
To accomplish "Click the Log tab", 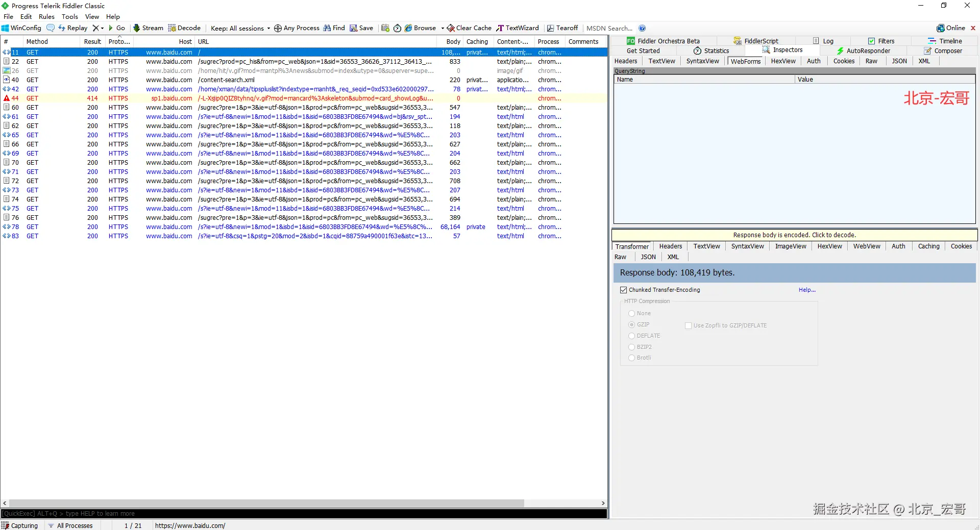I will (823, 41).
